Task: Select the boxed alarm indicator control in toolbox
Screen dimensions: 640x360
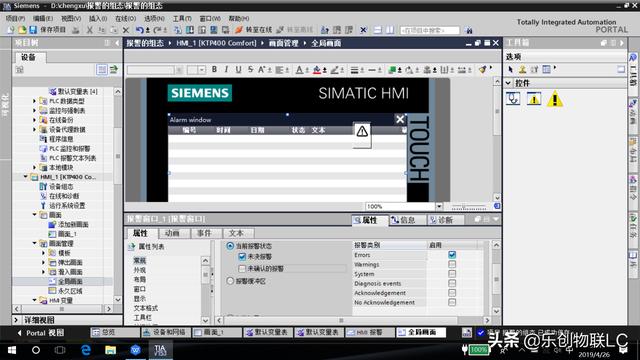Action: tap(533, 99)
